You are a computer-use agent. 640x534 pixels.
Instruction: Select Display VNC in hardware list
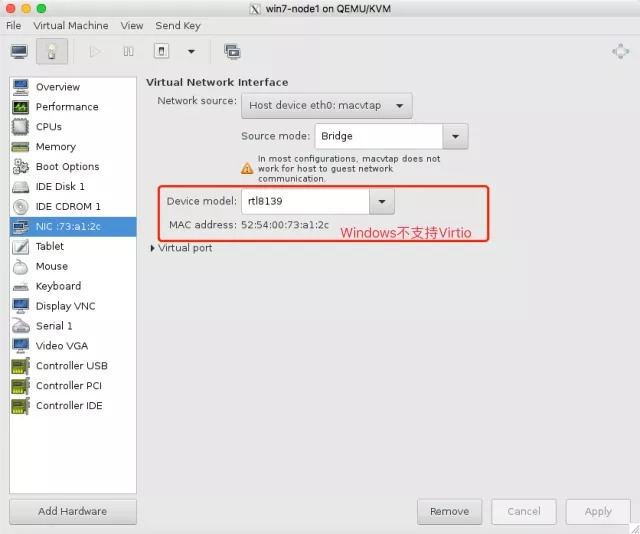(65, 306)
